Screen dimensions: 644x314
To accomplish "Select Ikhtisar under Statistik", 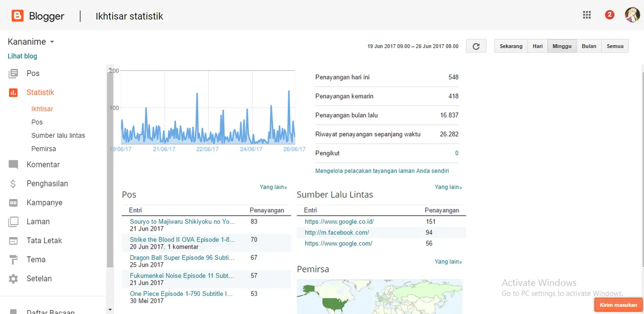I will (x=42, y=109).
